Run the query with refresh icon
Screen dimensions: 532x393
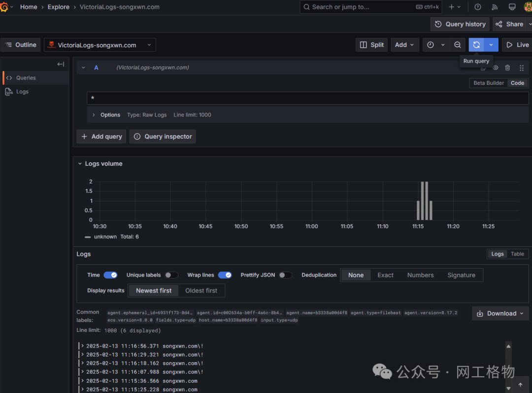[x=476, y=45]
